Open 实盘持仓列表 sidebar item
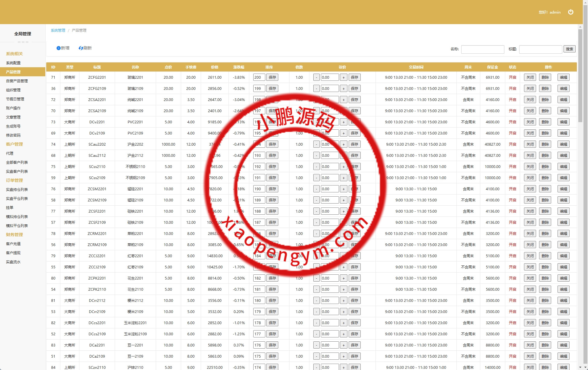Viewport: 588px width, 370px height. (17, 190)
